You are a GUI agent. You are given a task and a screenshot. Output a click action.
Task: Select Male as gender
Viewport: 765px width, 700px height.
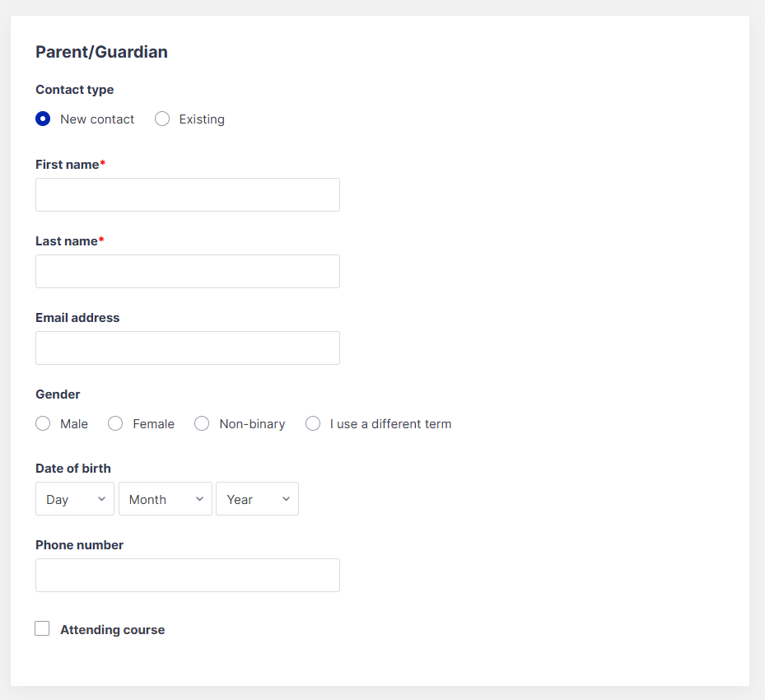(43, 423)
